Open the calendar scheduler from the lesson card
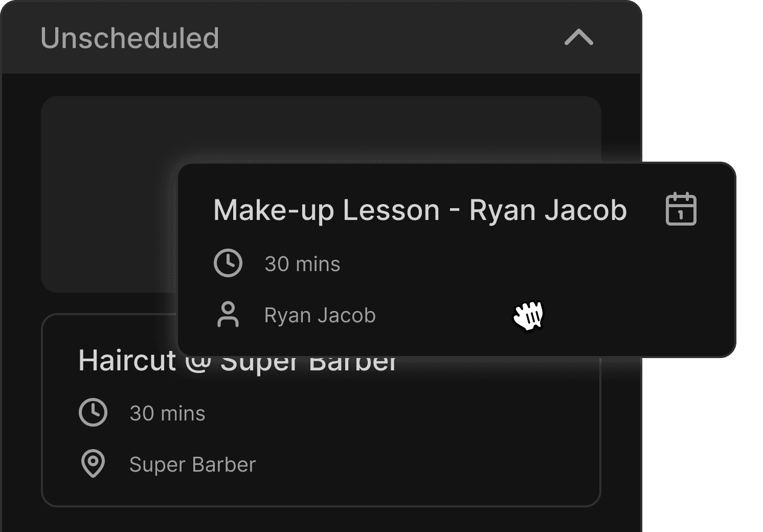The image size is (763, 532). pyautogui.click(x=680, y=210)
